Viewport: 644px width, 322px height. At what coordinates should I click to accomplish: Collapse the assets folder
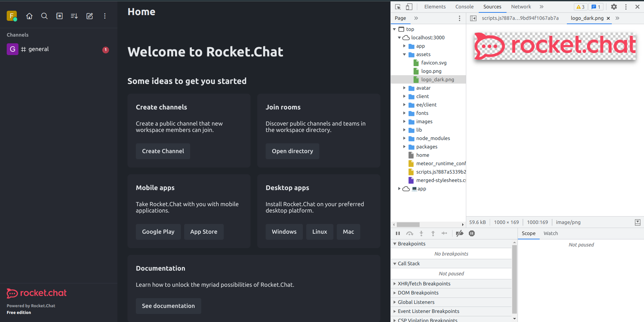pyautogui.click(x=405, y=54)
